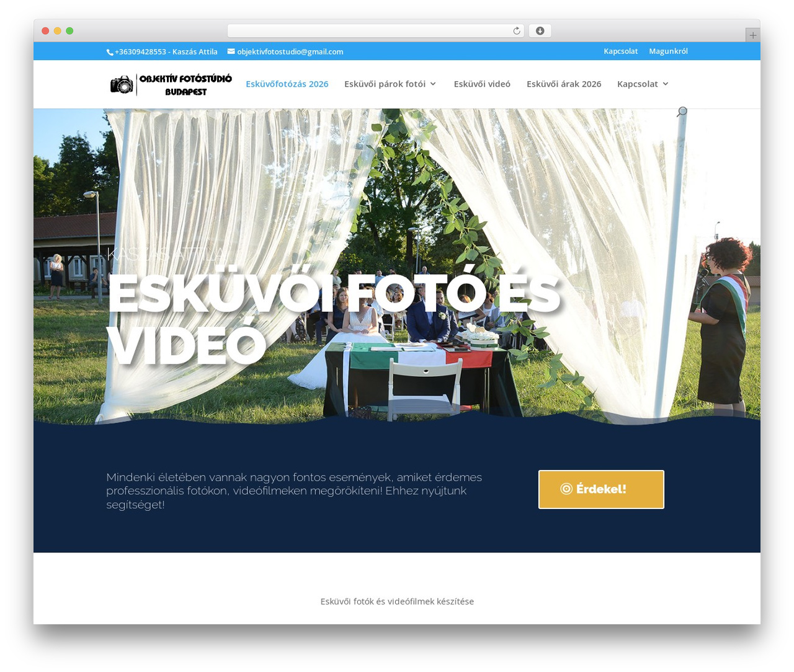Click the Mindenki életében vannak paragraph
Image resolution: width=794 pixels, height=672 pixels.
coord(294,491)
